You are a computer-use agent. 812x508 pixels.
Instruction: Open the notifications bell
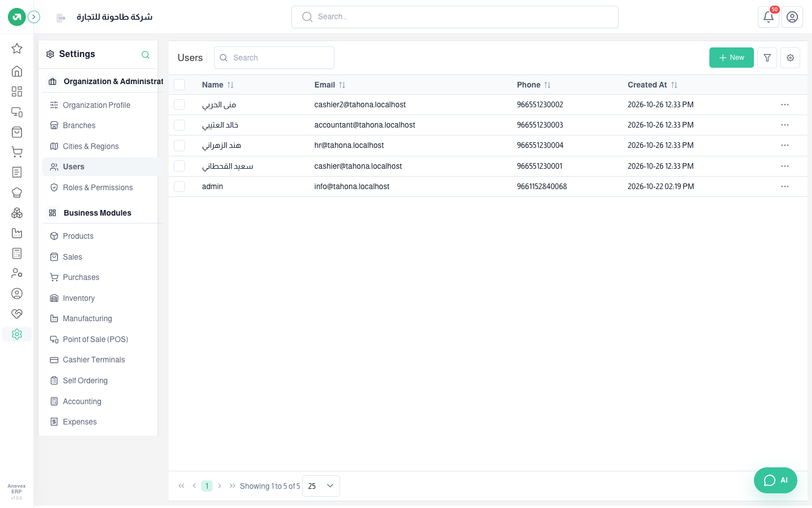click(768, 17)
